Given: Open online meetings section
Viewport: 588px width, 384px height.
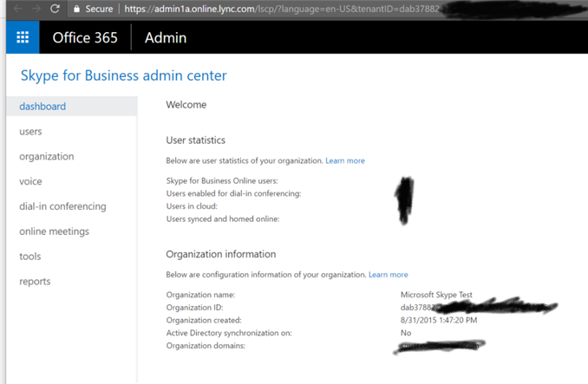Looking at the screenshot, I should [x=54, y=231].
